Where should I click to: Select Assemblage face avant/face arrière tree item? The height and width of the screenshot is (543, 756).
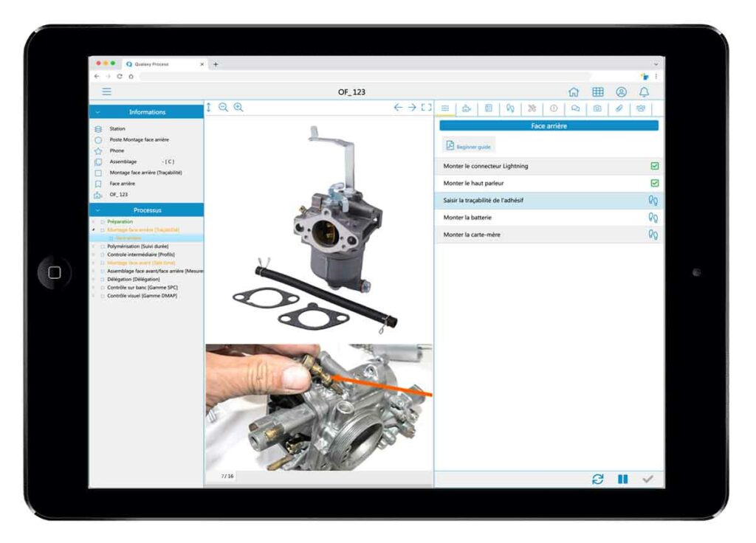155,271
